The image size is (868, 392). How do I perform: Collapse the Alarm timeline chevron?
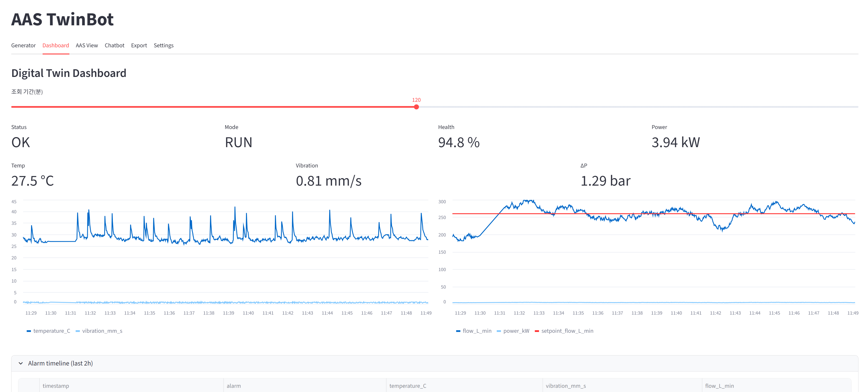pyautogui.click(x=21, y=363)
